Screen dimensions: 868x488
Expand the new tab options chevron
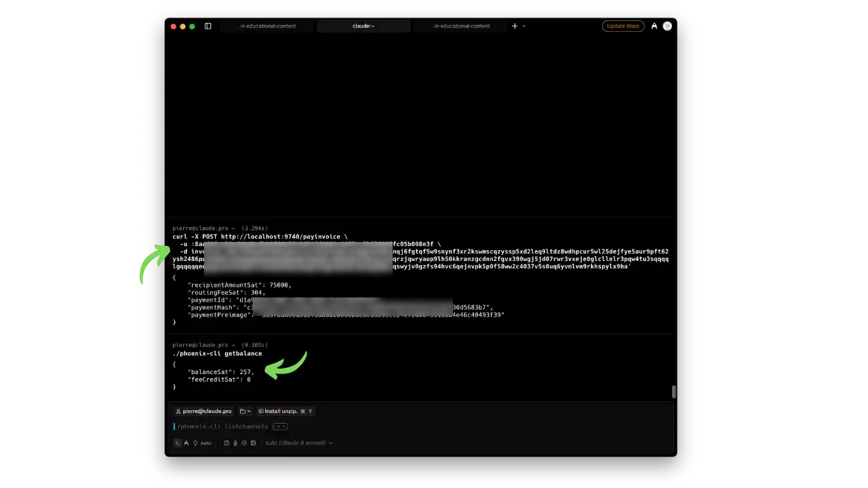[524, 26]
